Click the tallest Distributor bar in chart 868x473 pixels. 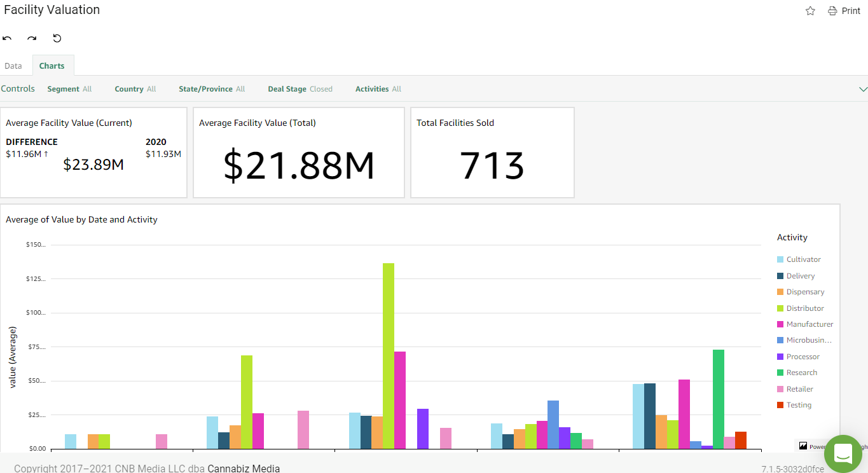tap(388, 356)
